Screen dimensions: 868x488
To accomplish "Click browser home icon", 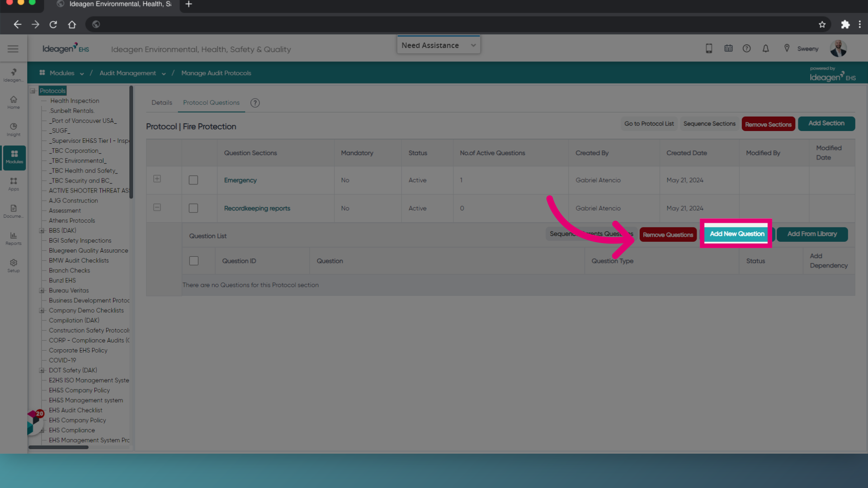I will pos(72,24).
